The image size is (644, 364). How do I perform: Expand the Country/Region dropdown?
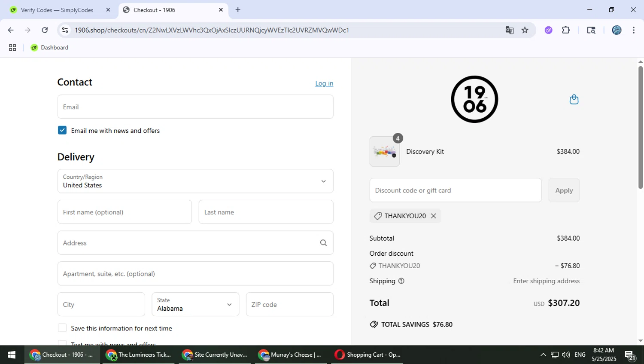click(195, 181)
